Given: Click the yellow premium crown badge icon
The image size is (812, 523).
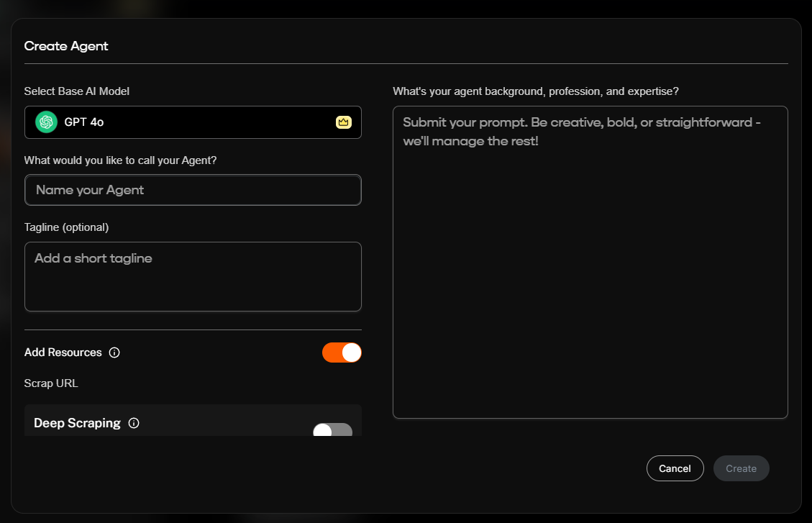Looking at the screenshot, I should (344, 122).
